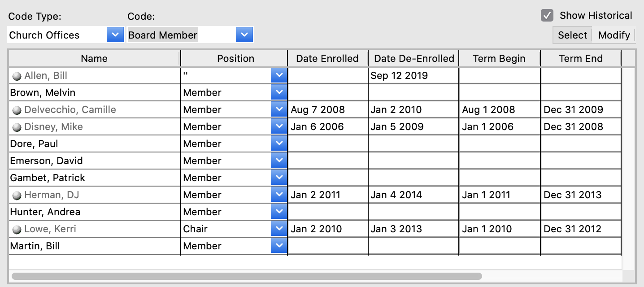Switch to Modify mode
Image resolution: width=644 pixels, height=287 pixels.
[x=614, y=35]
